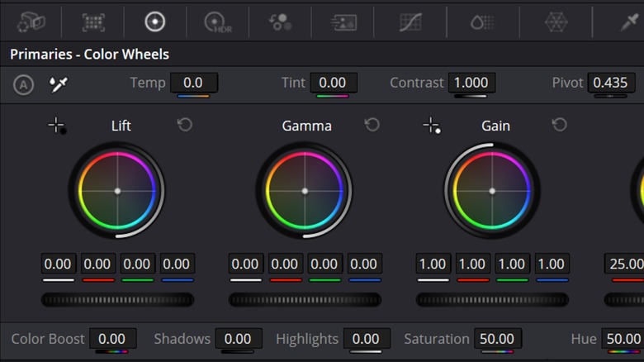The image size is (644, 362).
Task: Open the Curves palette
Action: [x=410, y=22]
